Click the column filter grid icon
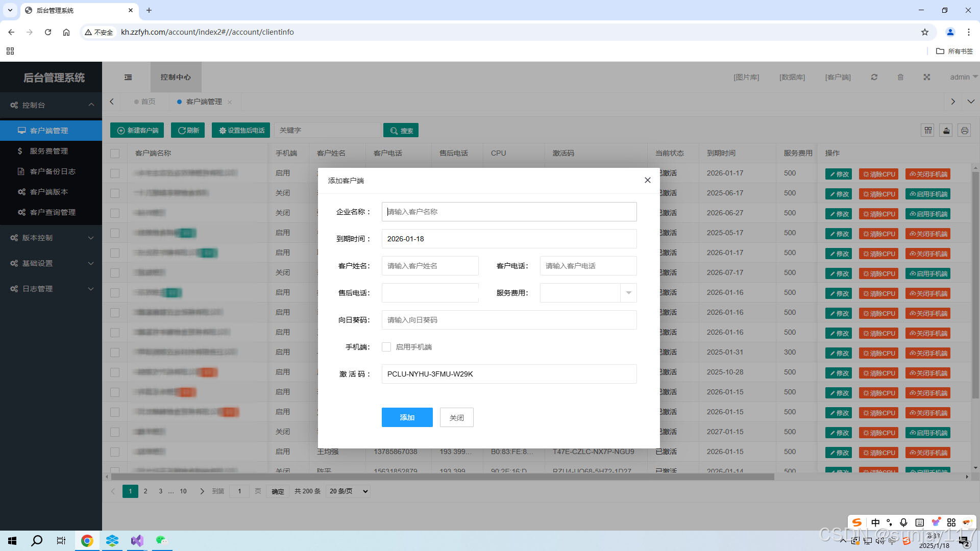 coord(928,131)
